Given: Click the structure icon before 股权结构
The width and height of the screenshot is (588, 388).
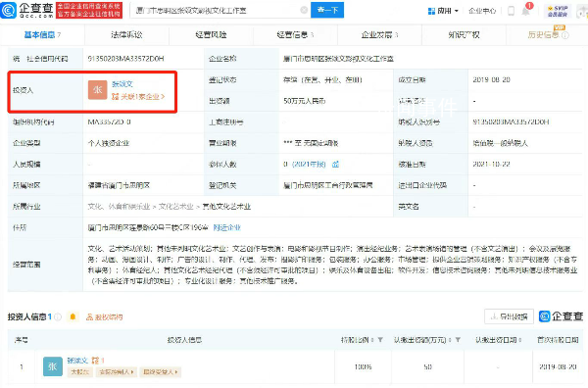Looking at the screenshot, I should click(x=89, y=317).
